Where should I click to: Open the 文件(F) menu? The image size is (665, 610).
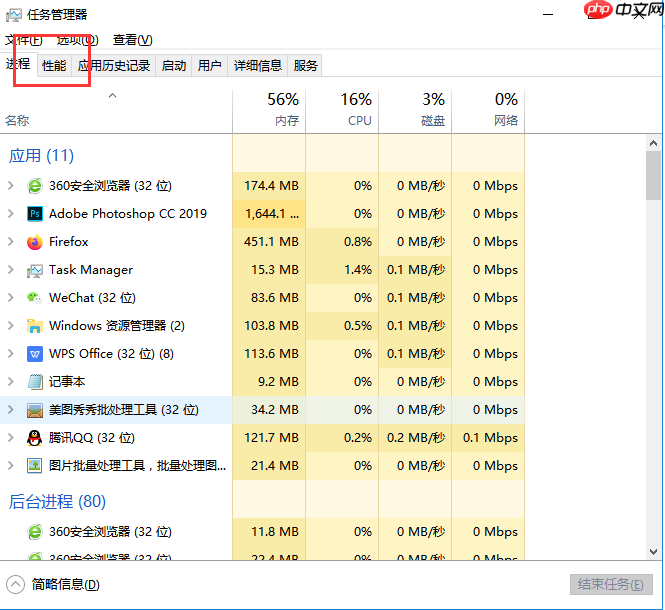click(x=24, y=40)
